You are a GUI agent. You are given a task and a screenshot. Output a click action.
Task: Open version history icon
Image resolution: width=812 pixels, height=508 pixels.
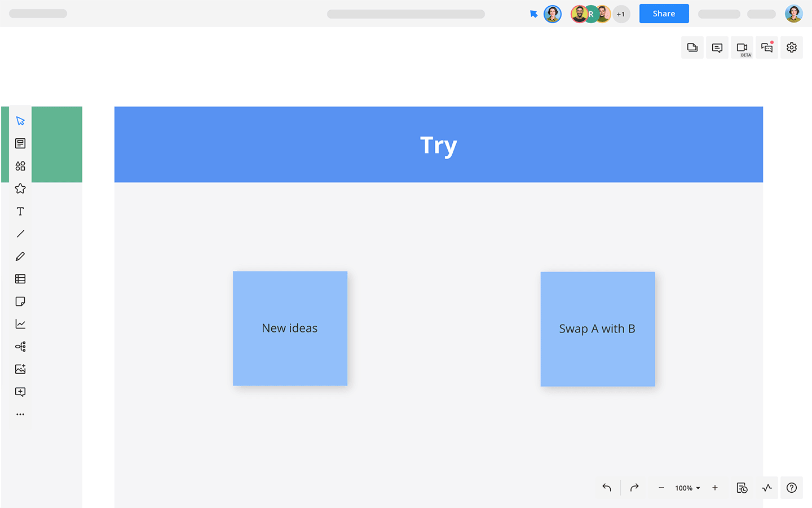742,488
